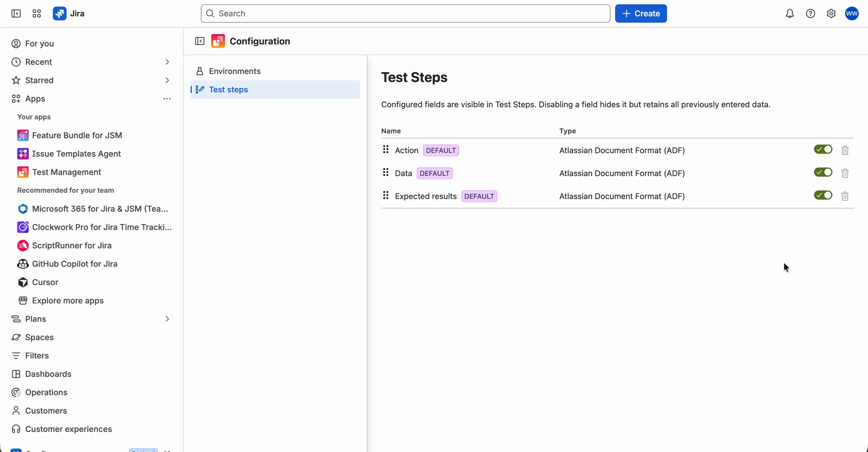Delete the Data field trash icon
The image size is (868, 452).
pos(845,173)
